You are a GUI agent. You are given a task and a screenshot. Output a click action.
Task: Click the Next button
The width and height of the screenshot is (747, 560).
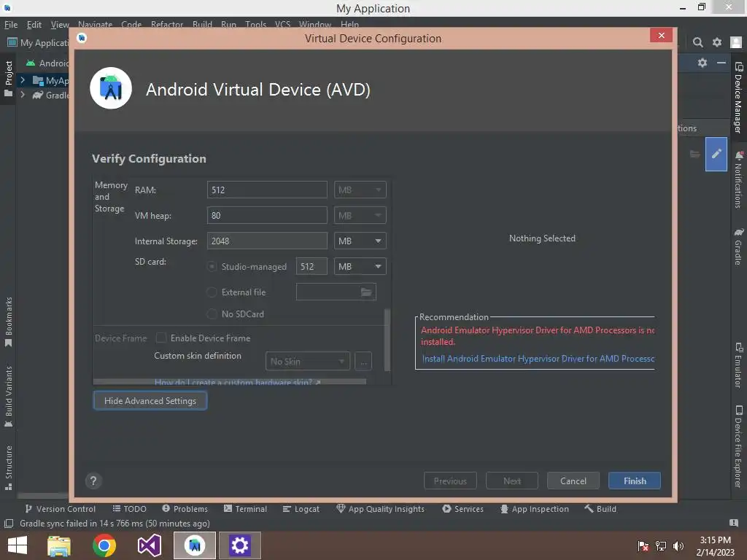coord(512,481)
